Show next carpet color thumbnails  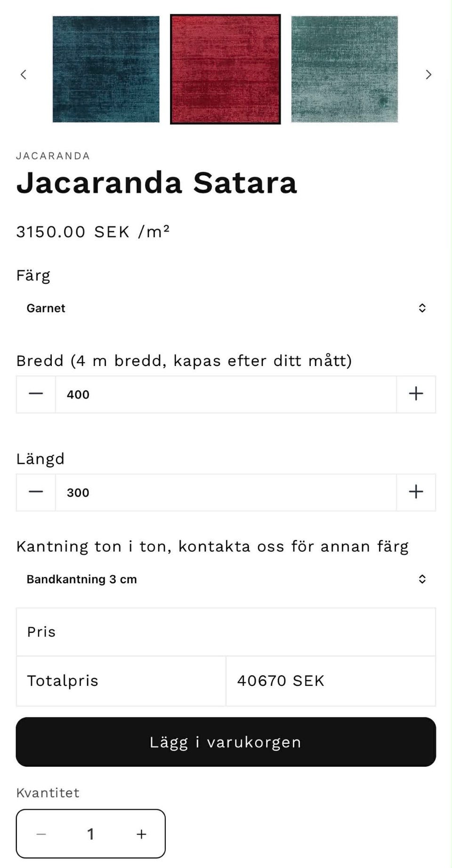(428, 74)
